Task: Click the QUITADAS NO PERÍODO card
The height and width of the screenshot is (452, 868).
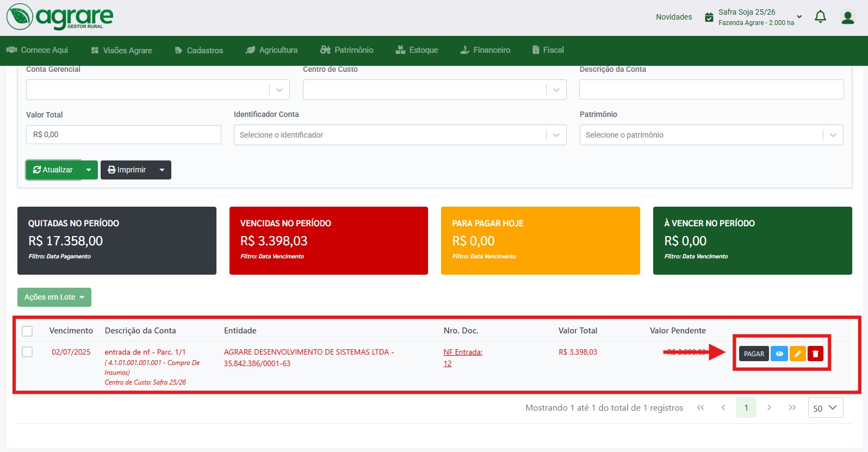Action: [x=117, y=240]
